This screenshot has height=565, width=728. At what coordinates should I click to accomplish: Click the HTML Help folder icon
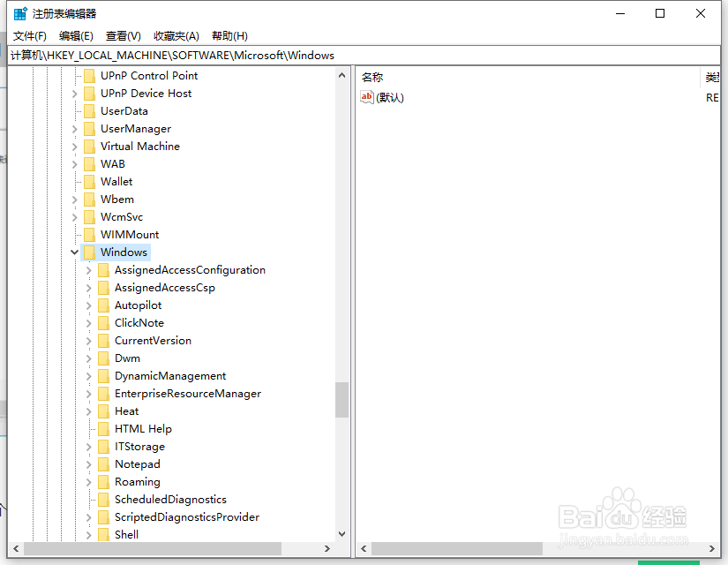(104, 429)
